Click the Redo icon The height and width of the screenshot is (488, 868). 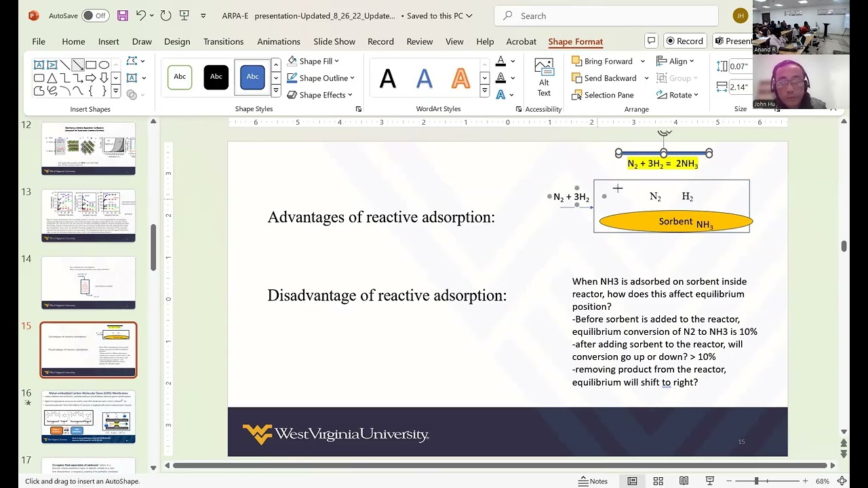pyautogui.click(x=165, y=16)
